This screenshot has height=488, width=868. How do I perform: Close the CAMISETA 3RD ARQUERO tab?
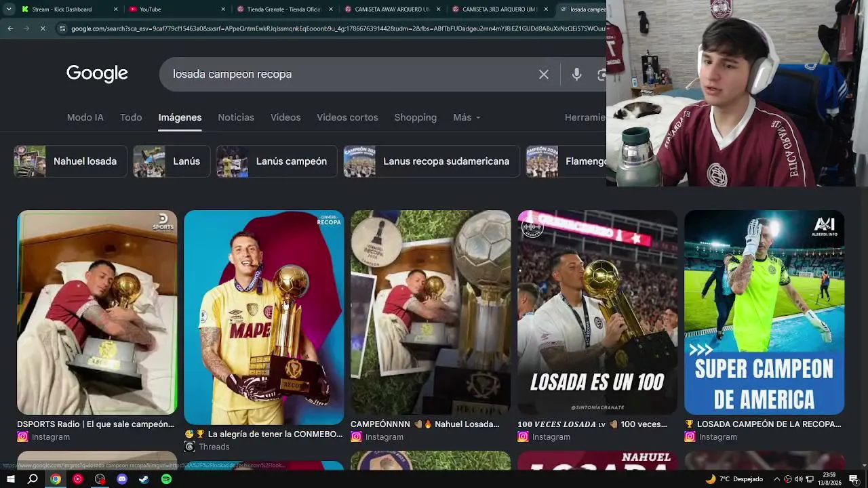pyautogui.click(x=546, y=9)
